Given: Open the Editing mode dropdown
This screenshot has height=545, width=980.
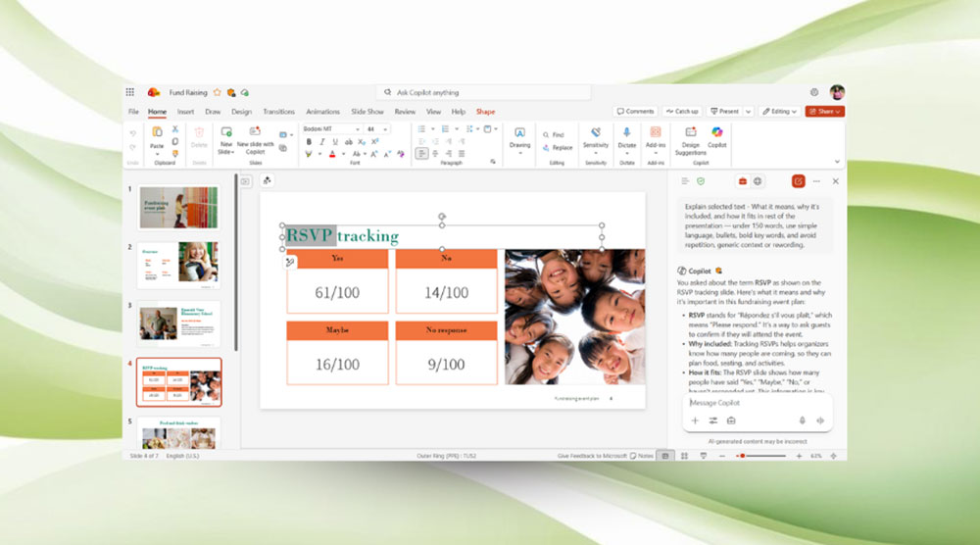Looking at the screenshot, I should tap(779, 111).
